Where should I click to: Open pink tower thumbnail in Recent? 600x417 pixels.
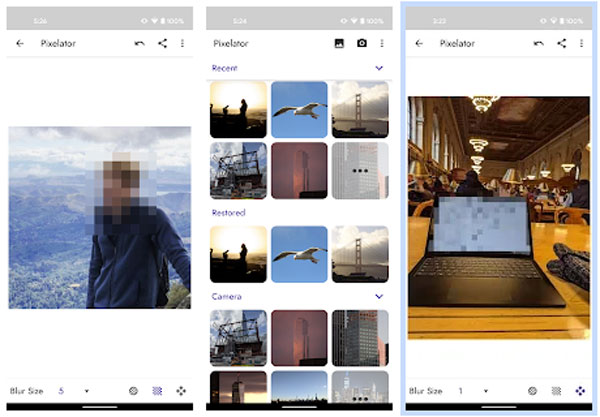point(299,171)
